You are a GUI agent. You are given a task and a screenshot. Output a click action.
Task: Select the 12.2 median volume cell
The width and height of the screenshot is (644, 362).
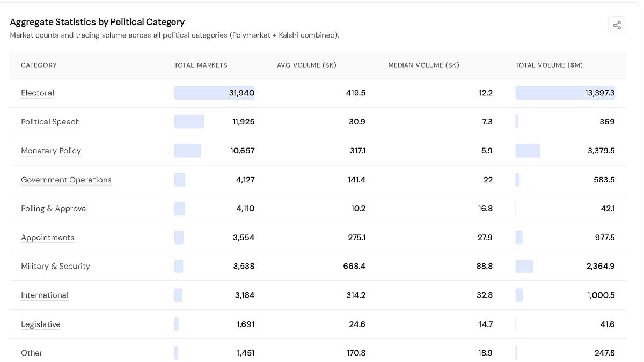point(486,93)
